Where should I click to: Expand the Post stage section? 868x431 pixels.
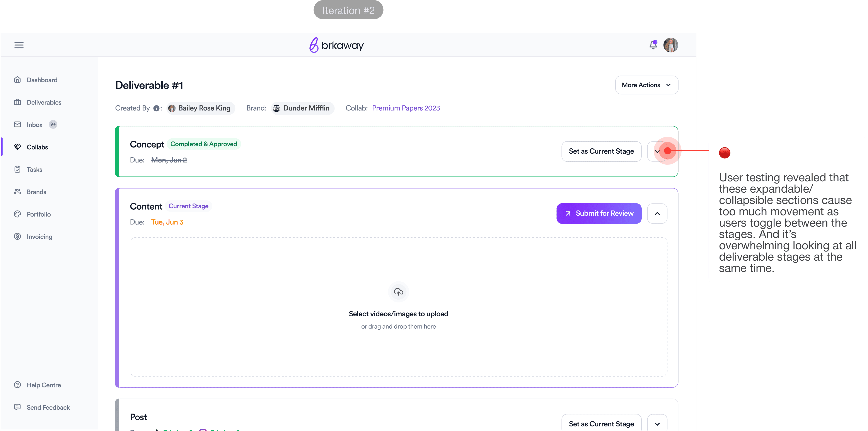coord(657,424)
